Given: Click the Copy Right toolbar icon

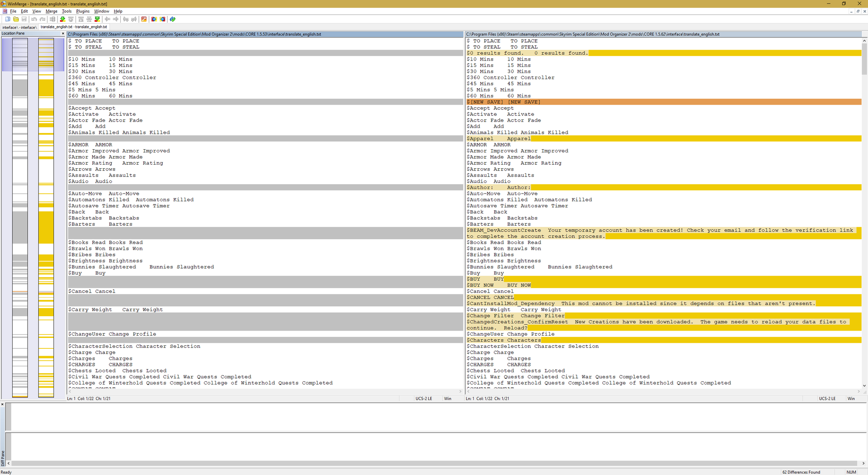Looking at the screenshot, I should (x=108, y=19).
